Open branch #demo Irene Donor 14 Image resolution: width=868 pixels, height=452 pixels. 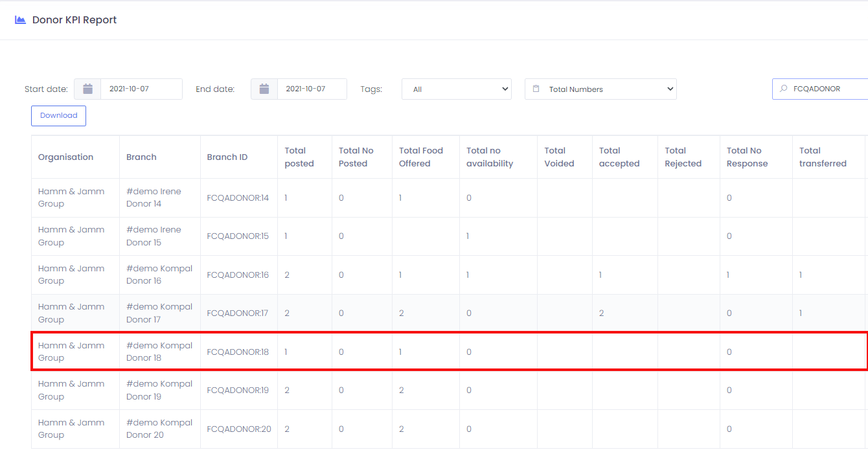coord(154,198)
